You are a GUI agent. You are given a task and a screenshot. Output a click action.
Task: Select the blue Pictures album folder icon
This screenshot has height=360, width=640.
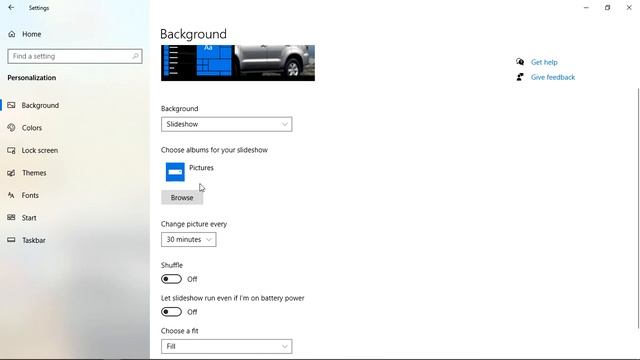(x=175, y=172)
